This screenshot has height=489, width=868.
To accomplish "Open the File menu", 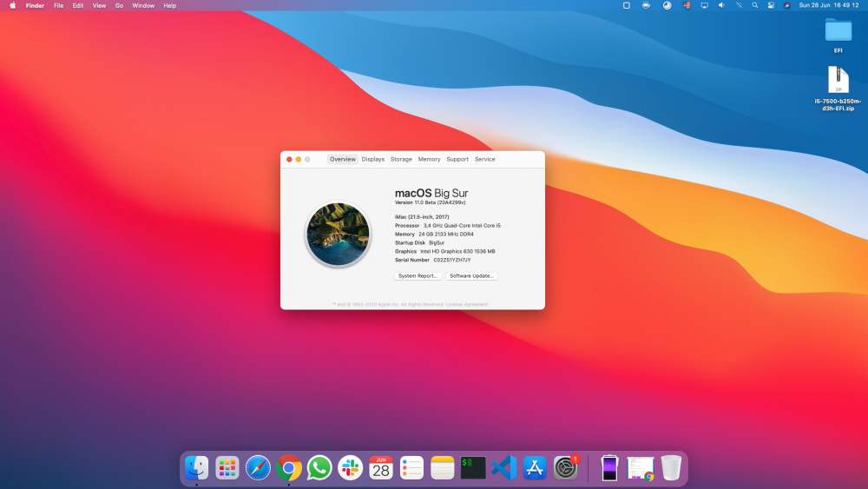I will pos(58,5).
